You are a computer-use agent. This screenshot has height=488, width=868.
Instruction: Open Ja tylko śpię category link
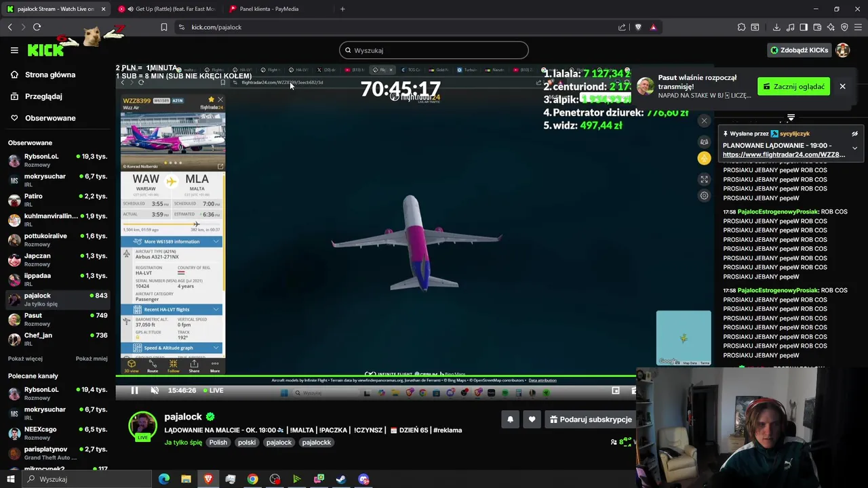click(183, 443)
